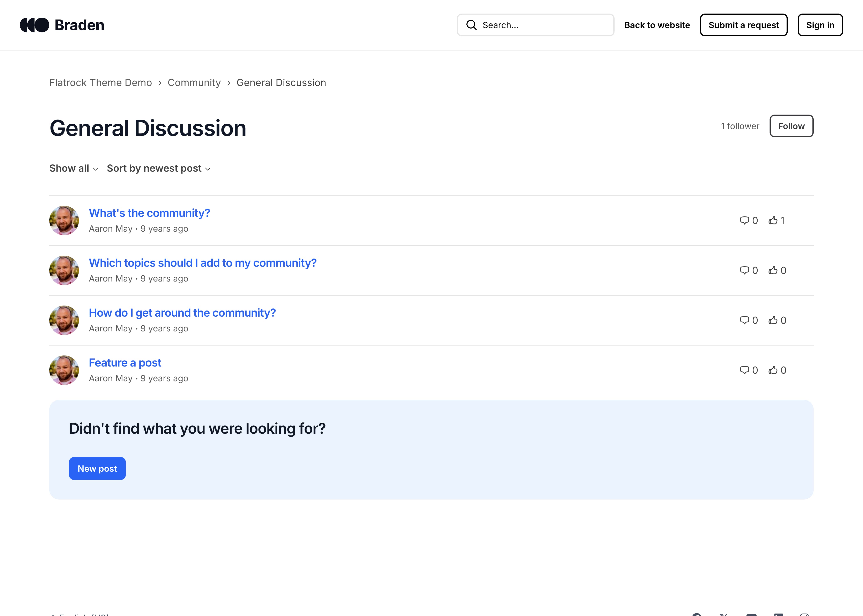Click the "Sign in" button
Image resolution: width=863 pixels, height=616 pixels.
(x=820, y=25)
